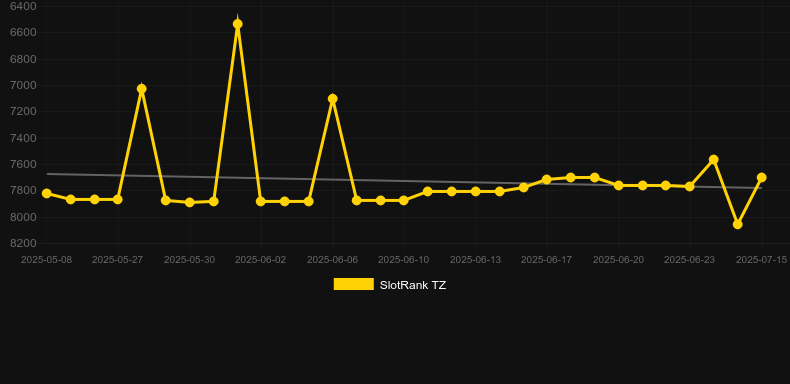Select the peak data point near 7020
The width and height of the screenshot is (790, 384).
pyautogui.click(x=142, y=89)
